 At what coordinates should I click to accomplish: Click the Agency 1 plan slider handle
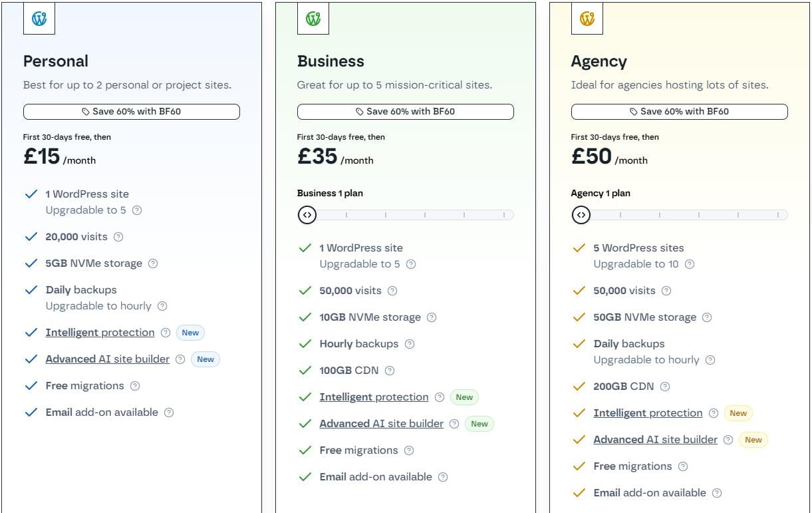click(x=581, y=215)
